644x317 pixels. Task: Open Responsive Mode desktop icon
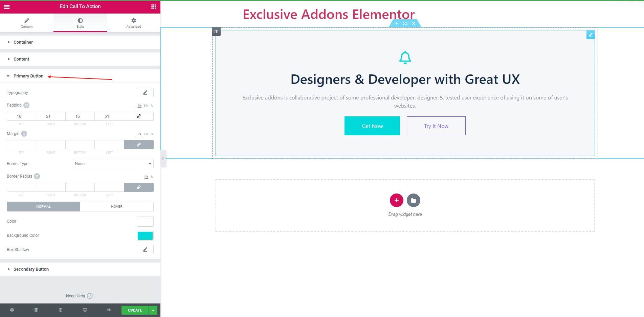(85, 310)
